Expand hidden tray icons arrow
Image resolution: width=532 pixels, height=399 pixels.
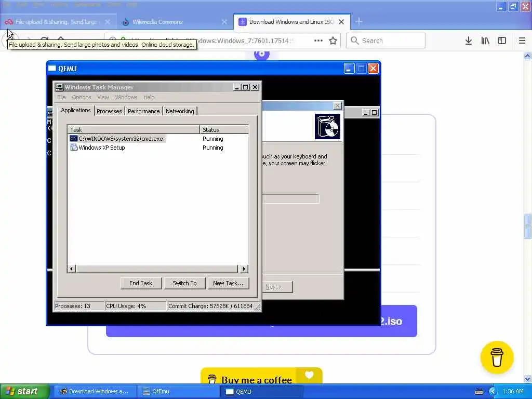493,392
